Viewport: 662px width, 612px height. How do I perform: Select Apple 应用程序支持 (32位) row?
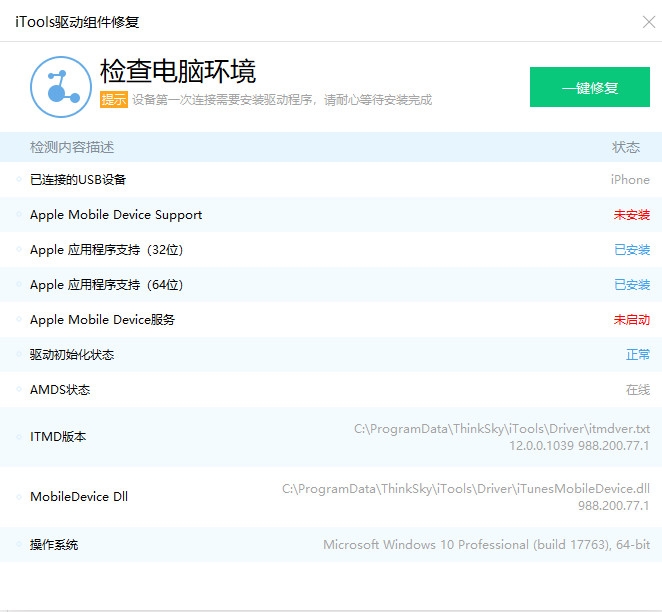pyautogui.click(x=331, y=249)
